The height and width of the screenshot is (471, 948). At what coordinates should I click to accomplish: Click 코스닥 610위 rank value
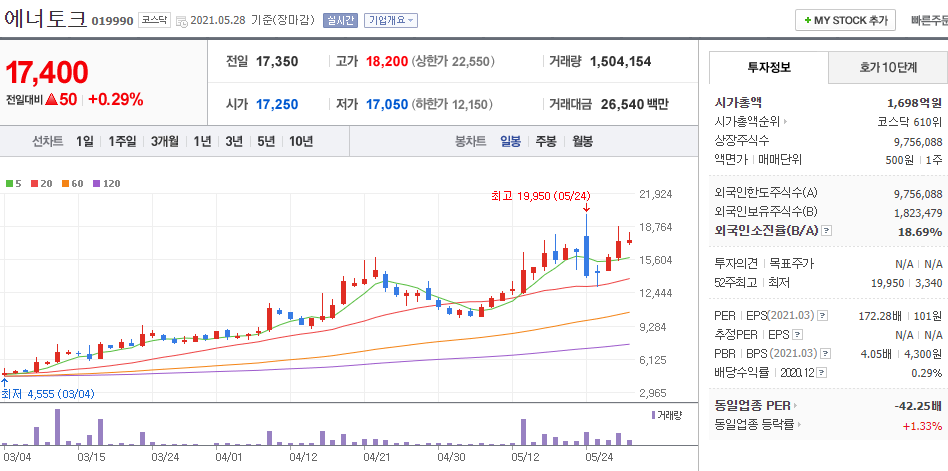910,122
